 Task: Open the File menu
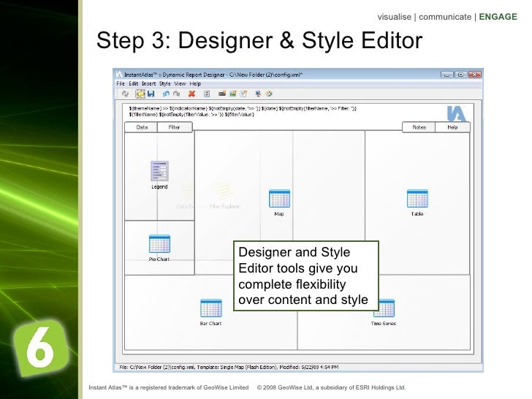[x=121, y=83]
